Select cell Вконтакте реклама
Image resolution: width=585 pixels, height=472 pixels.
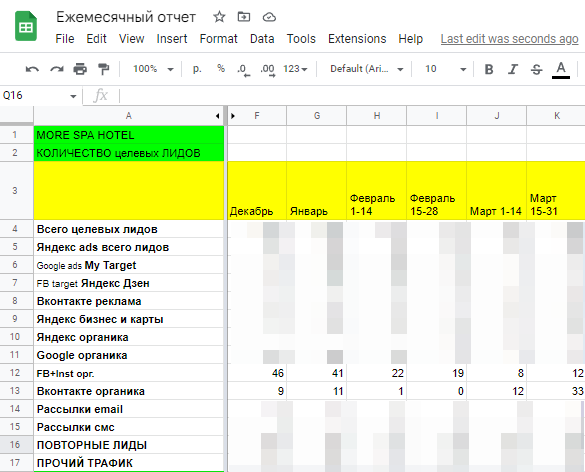[129, 301]
